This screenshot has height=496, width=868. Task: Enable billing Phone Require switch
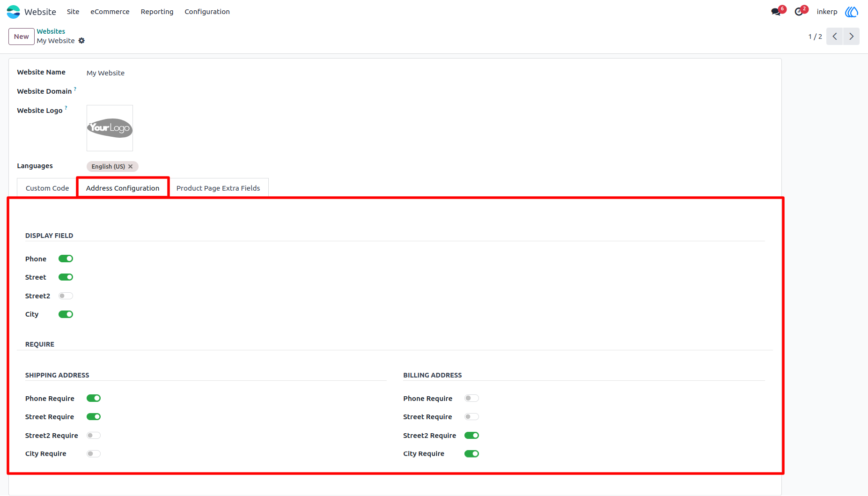pos(471,398)
